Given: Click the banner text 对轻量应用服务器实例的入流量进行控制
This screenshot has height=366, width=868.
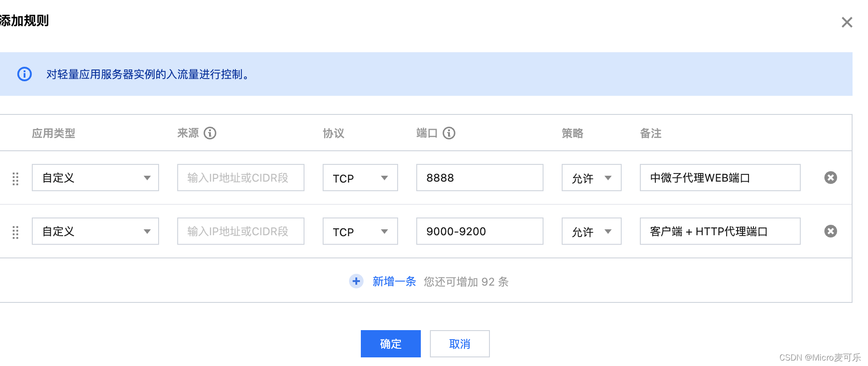Looking at the screenshot, I should click(x=147, y=74).
